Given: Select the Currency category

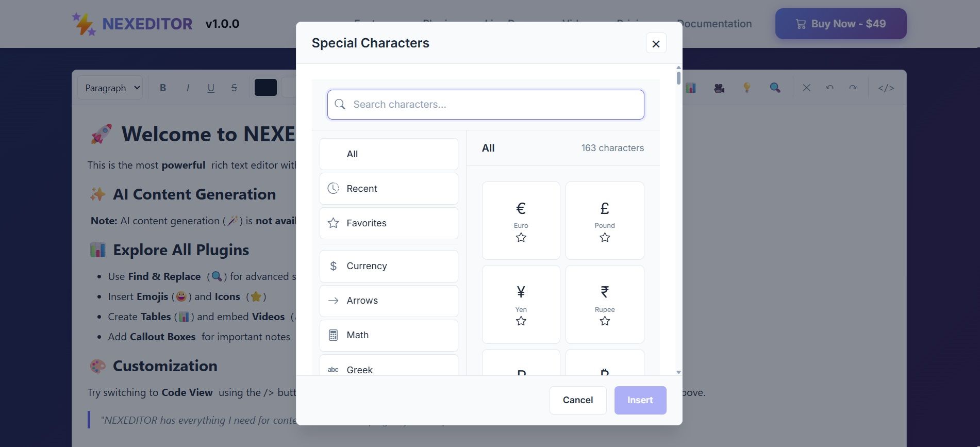Looking at the screenshot, I should point(389,266).
